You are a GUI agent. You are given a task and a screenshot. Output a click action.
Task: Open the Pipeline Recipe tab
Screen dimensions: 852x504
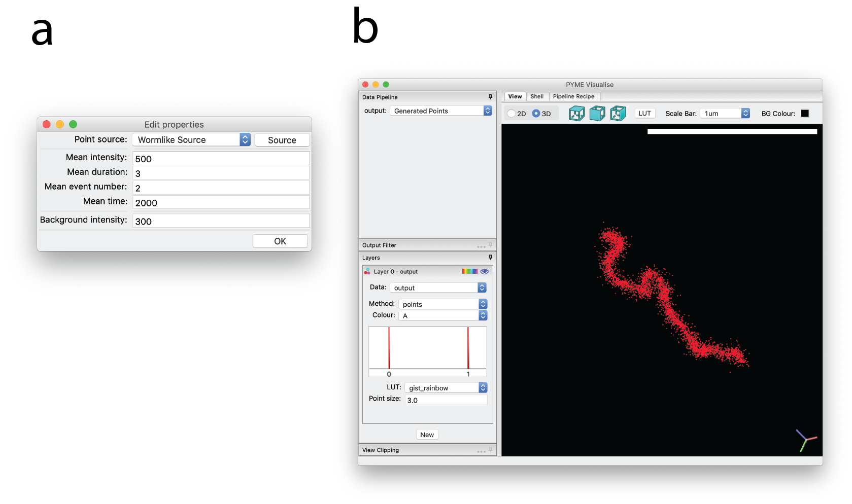pyautogui.click(x=573, y=96)
